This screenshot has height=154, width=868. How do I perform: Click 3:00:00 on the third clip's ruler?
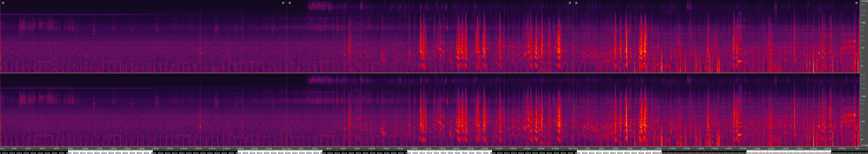click(x=828, y=148)
